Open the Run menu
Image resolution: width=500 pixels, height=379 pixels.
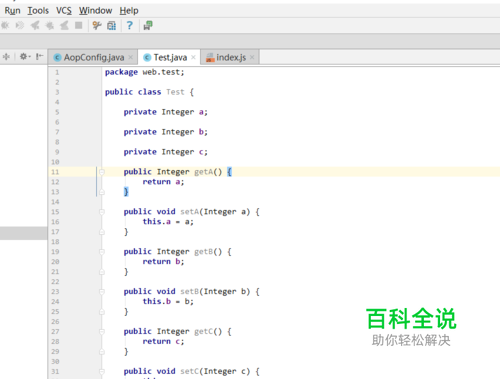click(12, 11)
